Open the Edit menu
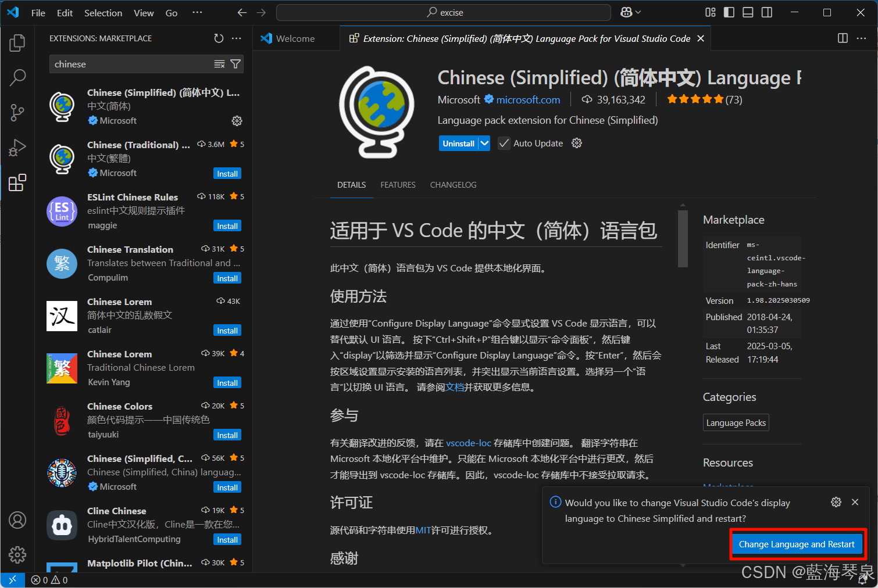The width and height of the screenshot is (878, 588). point(65,13)
